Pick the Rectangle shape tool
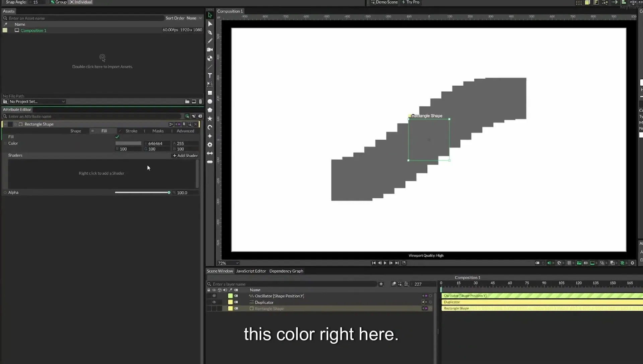This screenshot has width=643, height=364. 210,93
